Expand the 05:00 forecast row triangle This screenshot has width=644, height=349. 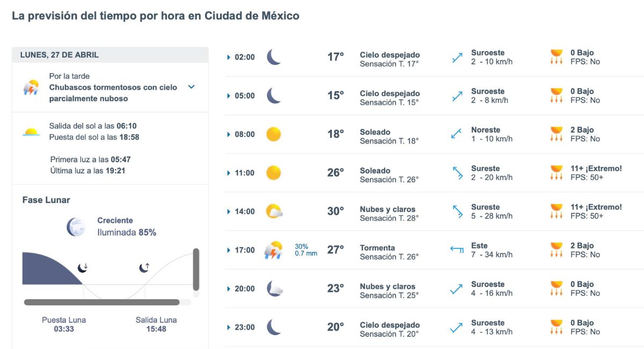(x=230, y=95)
